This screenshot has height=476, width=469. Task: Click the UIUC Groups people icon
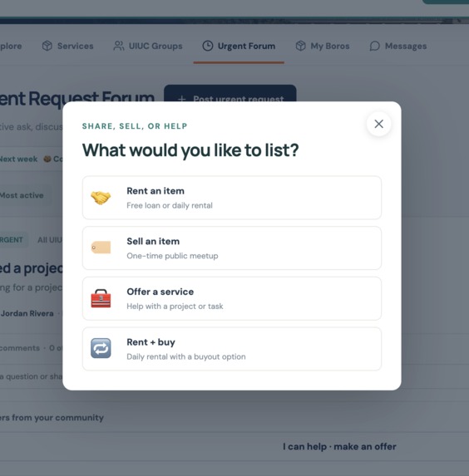(119, 46)
